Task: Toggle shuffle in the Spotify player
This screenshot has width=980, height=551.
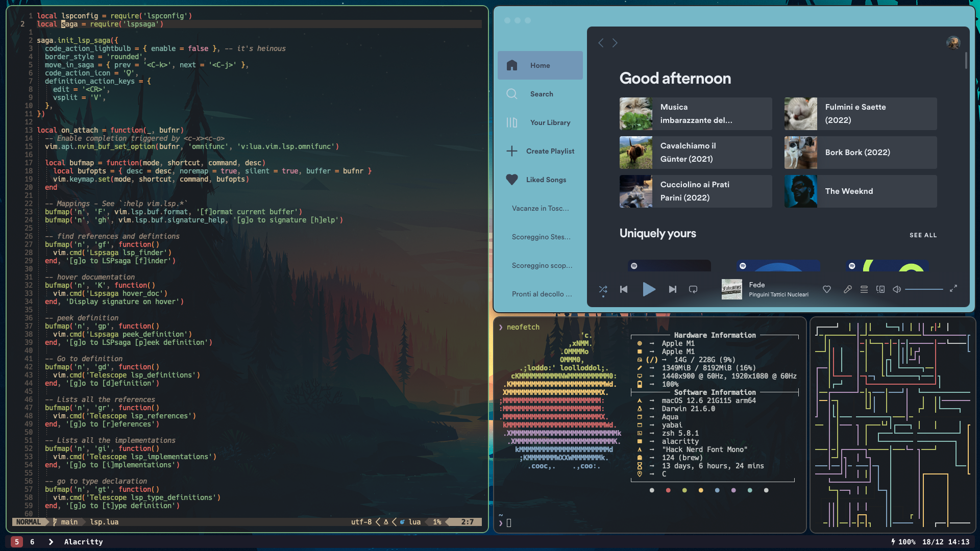Action: click(603, 289)
